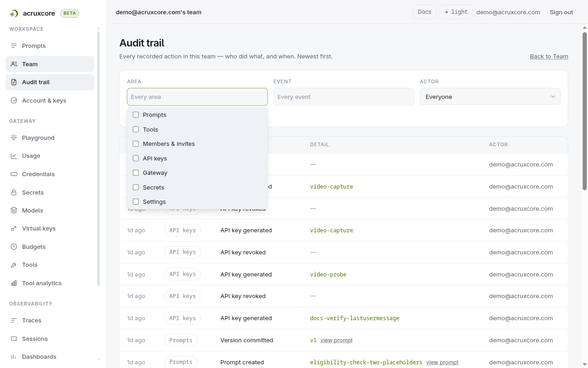Screen dimensions: 588x368
Task: Open Tool analytics in the sidebar
Action: pos(50,283)
